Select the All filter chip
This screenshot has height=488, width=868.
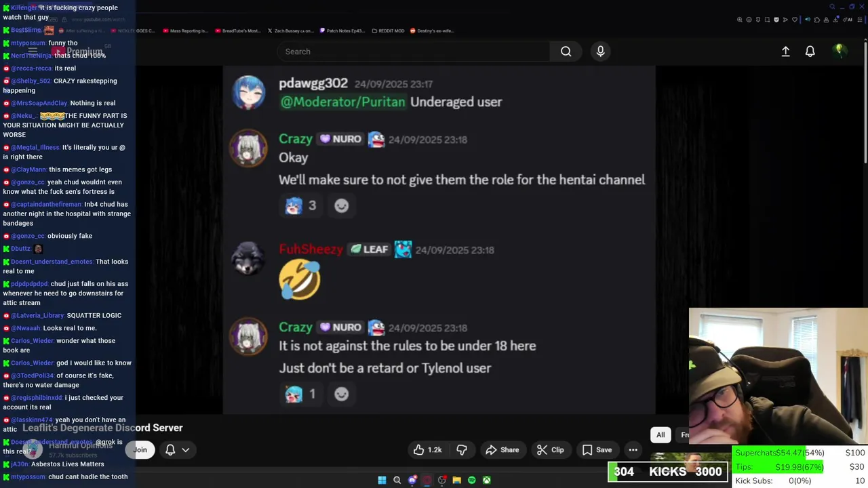pos(660,435)
